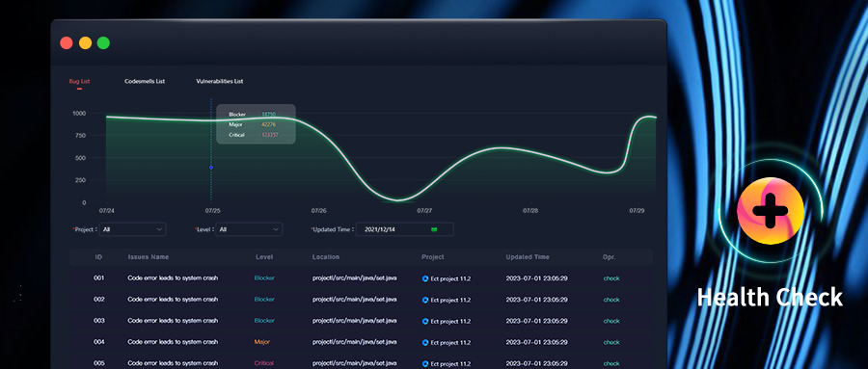868x369 pixels.
Task: Click check link for issue 001
Action: click(x=611, y=278)
